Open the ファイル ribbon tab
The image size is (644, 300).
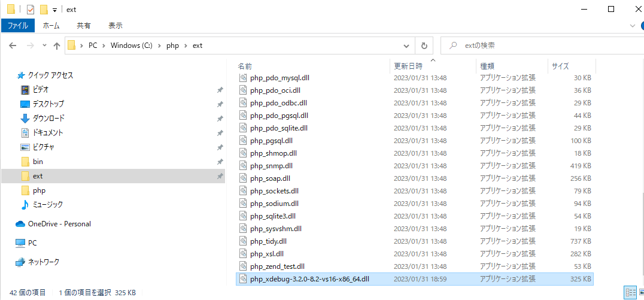pos(18,26)
